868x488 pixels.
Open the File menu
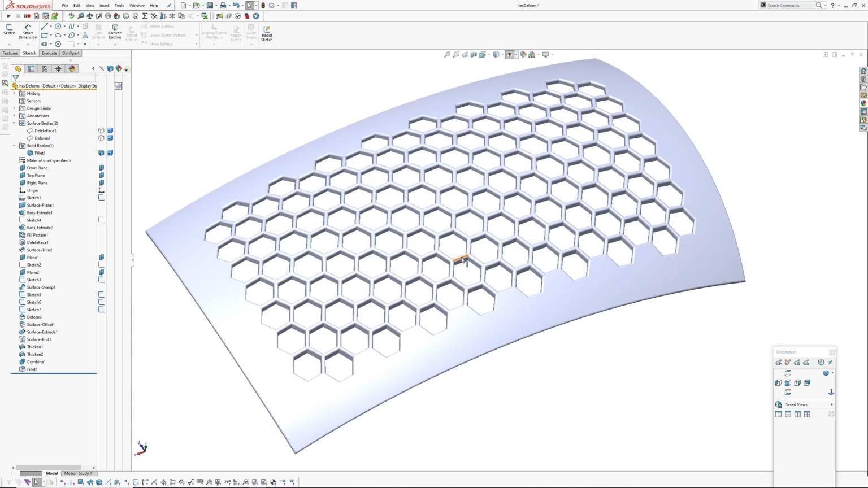pos(65,5)
